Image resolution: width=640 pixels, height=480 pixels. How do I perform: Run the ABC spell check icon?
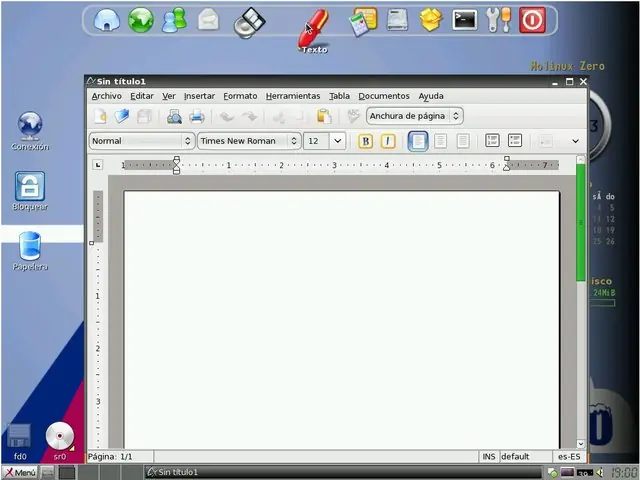tap(353, 116)
